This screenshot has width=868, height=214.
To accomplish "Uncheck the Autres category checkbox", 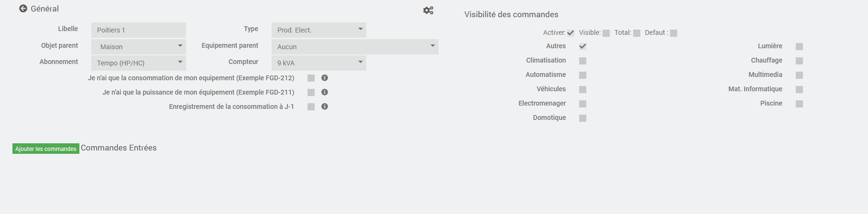I will coord(582,46).
